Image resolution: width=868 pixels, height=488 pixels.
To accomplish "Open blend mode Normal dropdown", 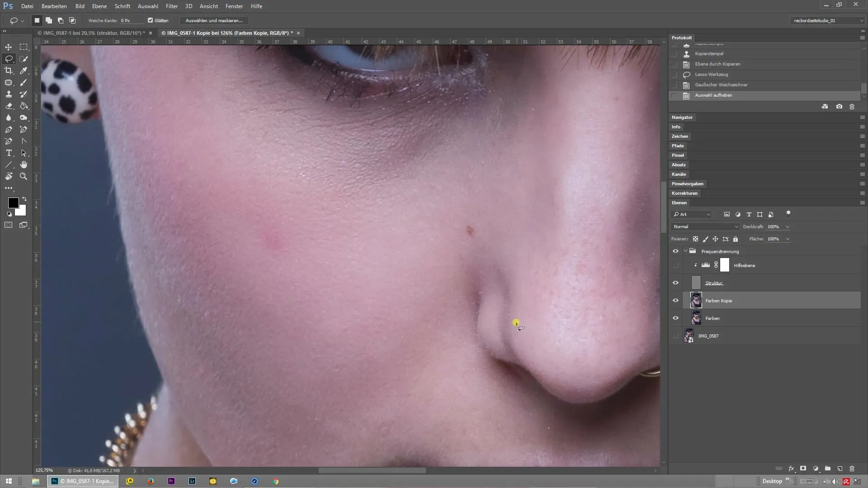I will point(705,227).
